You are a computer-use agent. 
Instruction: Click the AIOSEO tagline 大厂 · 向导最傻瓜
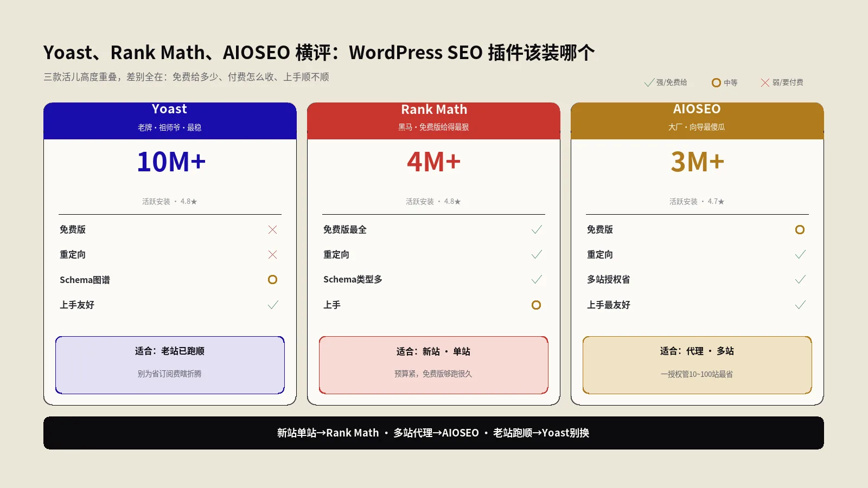(697, 127)
